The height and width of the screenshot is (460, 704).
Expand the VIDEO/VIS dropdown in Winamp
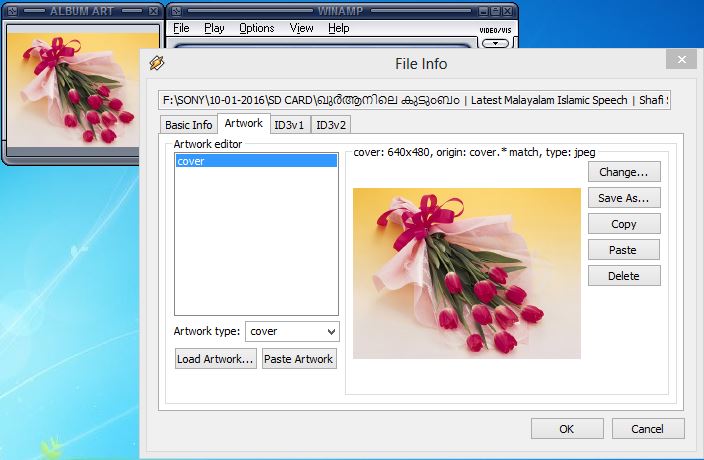coord(495,44)
